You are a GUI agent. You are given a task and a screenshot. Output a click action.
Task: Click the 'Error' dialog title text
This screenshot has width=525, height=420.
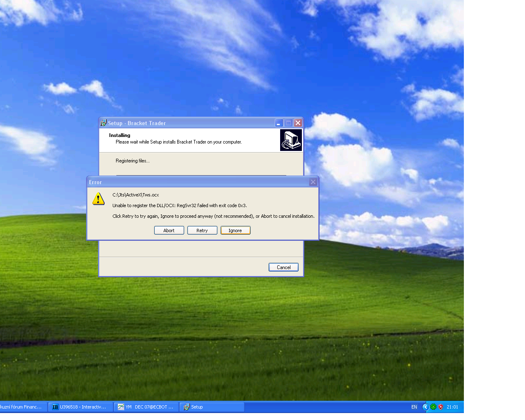coord(95,182)
